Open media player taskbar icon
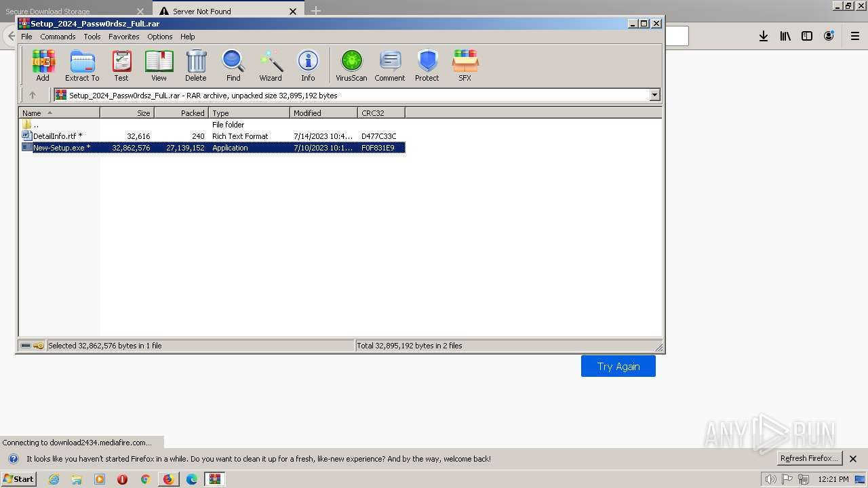Viewport: 868px width, 488px height. pyautogui.click(x=100, y=479)
